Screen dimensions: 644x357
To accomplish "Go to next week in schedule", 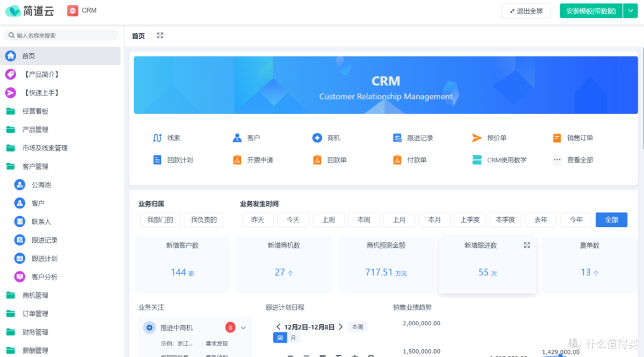I will click(x=340, y=327).
